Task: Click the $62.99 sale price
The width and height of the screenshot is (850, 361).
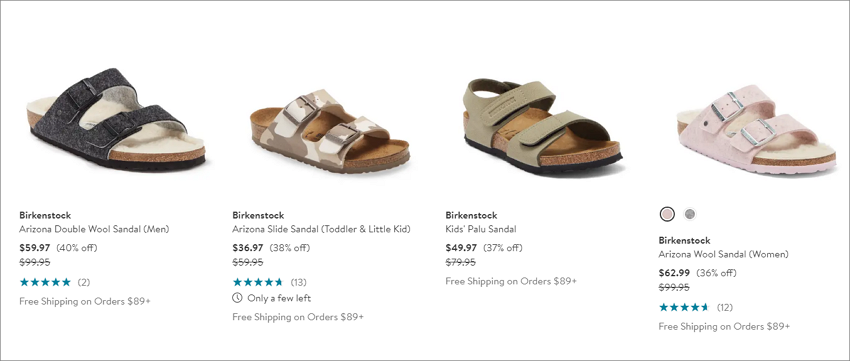Action: 674,273
